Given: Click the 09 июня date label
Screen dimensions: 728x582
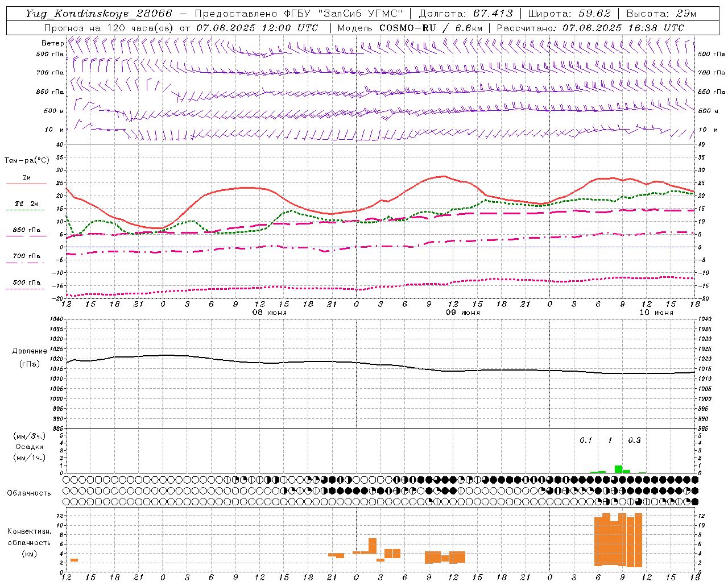Looking at the screenshot, I should 462,313.
